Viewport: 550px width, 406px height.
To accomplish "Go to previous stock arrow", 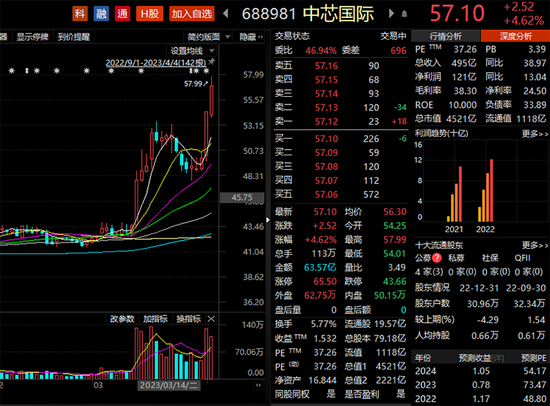I will (x=226, y=14).
